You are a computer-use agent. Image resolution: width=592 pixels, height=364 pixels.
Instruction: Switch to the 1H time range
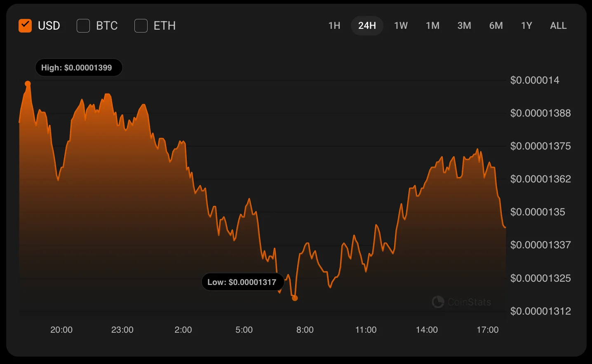point(334,26)
